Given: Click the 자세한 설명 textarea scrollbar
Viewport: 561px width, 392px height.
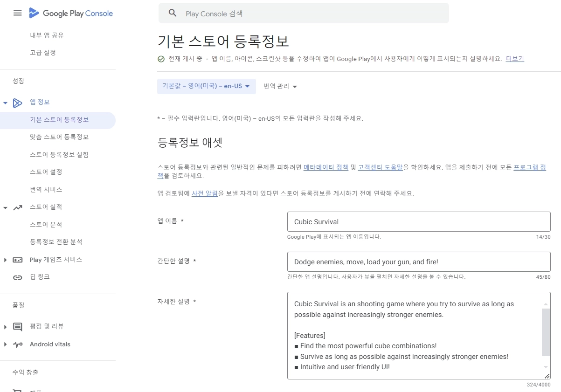Looking at the screenshot, I should coord(546,332).
